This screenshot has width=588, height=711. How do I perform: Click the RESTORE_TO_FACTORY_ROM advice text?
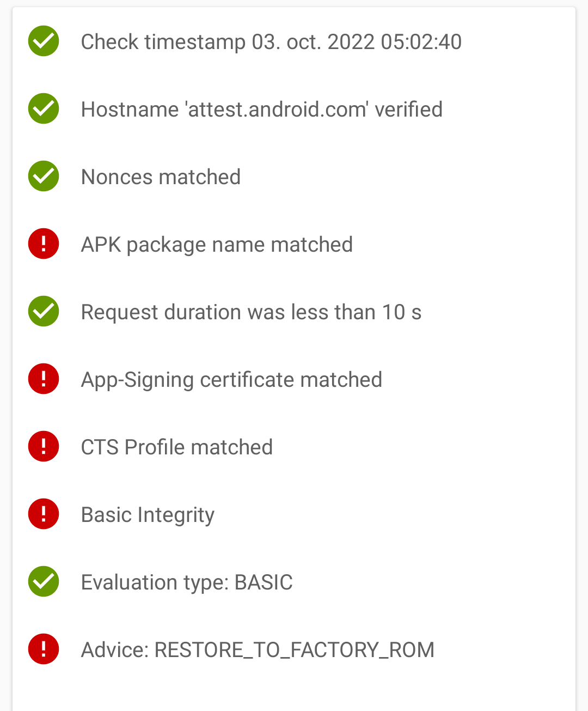[258, 649]
